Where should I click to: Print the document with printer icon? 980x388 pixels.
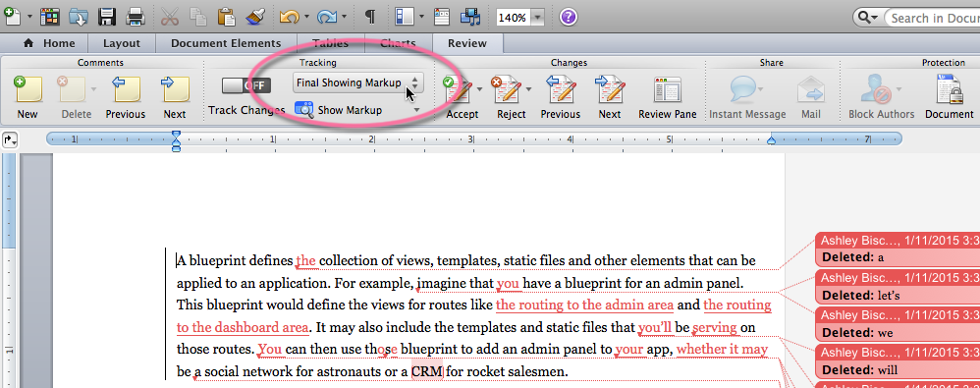coord(136,17)
